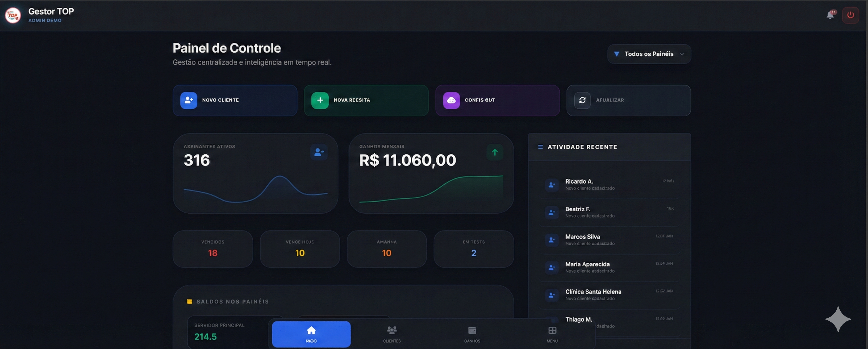Viewport: 868px width, 349px height.
Task: Open the Menu tab in bottom bar
Action: pyautogui.click(x=552, y=334)
